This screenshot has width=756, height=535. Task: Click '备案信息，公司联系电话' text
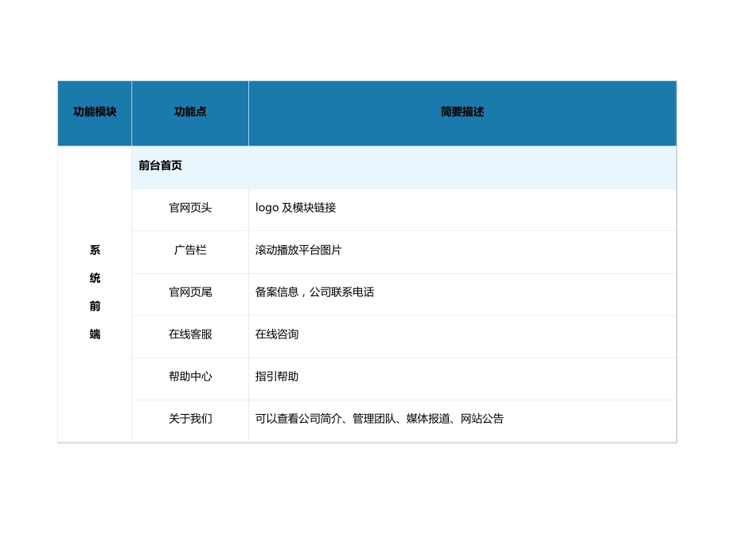(x=314, y=292)
